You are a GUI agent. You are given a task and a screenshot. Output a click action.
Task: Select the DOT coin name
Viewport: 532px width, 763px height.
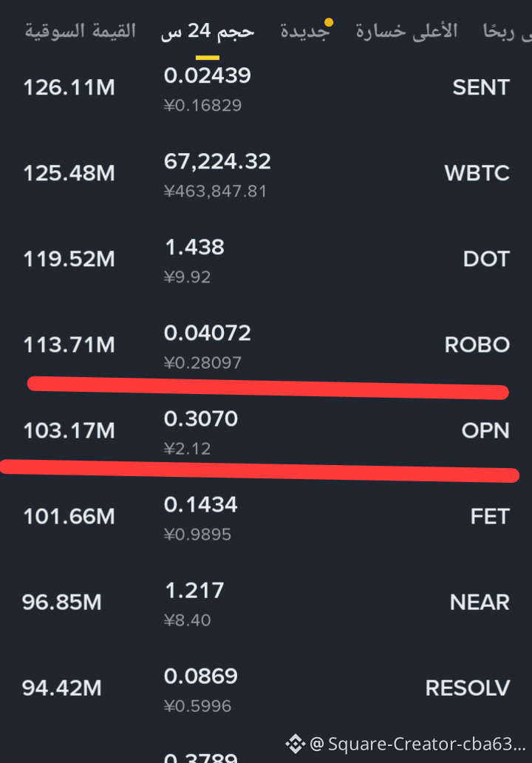pos(486,259)
